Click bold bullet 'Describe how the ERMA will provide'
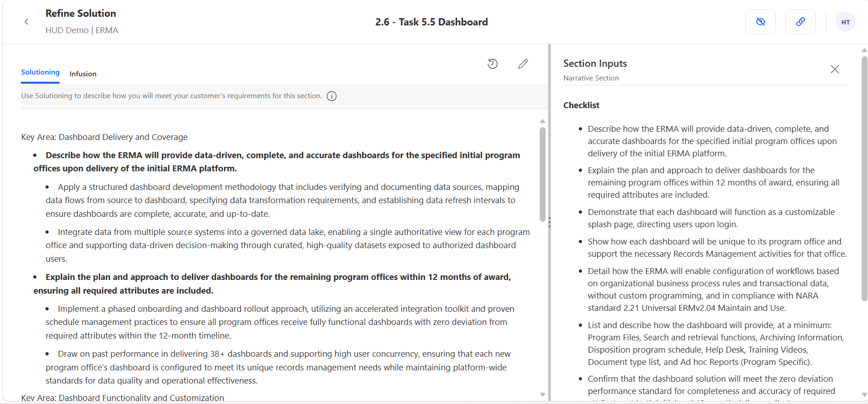 click(276, 162)
